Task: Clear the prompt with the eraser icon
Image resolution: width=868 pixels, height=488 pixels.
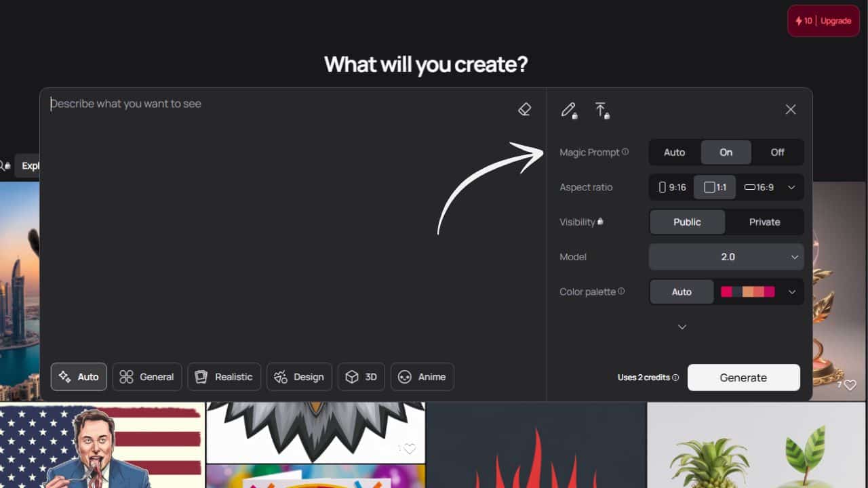Action: click(x=524, y=108)
